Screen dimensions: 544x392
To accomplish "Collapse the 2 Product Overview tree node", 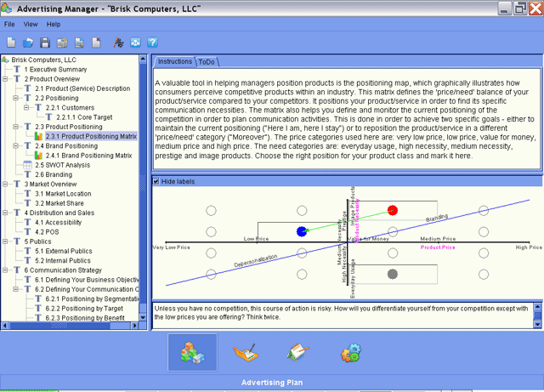I will [x=5, y=79].
